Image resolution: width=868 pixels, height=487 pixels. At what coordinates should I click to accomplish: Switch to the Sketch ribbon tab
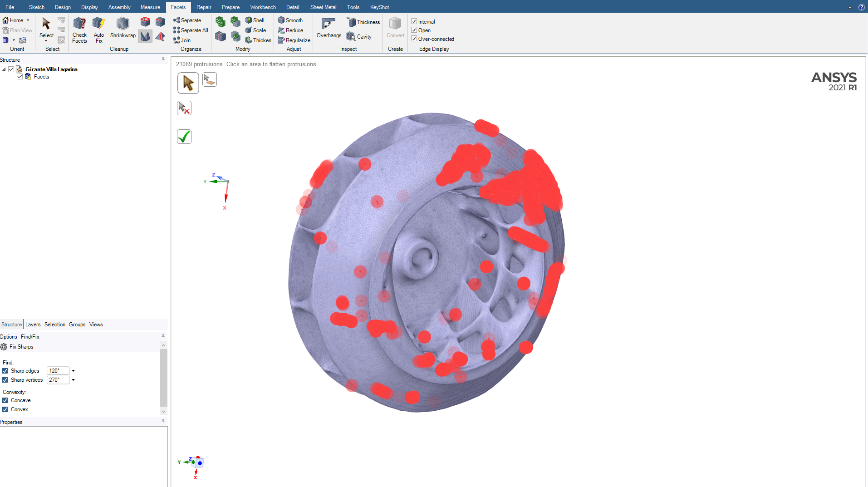[37, 7]
